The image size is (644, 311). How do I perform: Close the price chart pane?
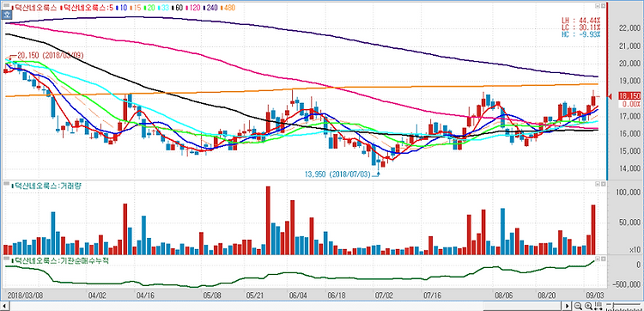coord(603,6)
